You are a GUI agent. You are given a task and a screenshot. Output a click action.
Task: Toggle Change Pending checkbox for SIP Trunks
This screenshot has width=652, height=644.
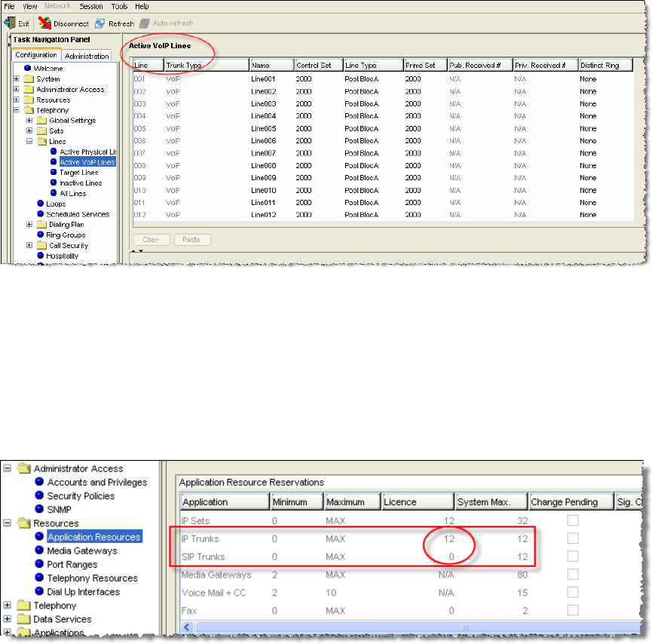pyautogui.click(x=573, y=557)
